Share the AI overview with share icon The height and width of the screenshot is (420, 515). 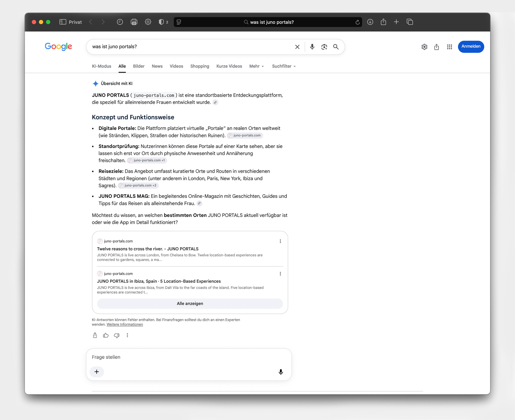tap(95, 335)
